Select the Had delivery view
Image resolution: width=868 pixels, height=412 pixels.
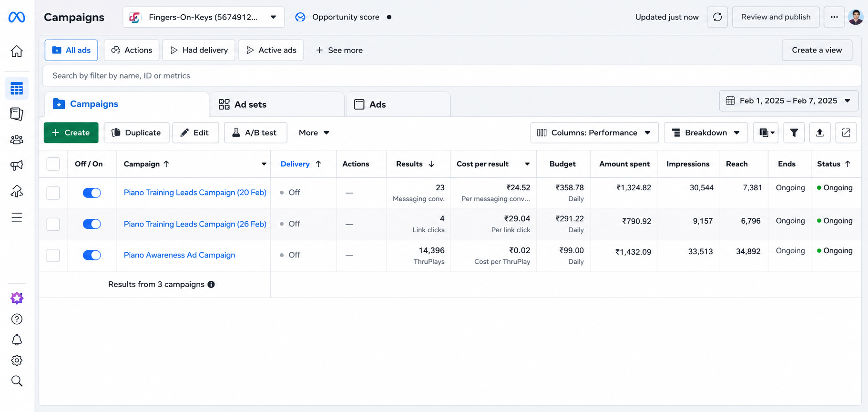199,50
